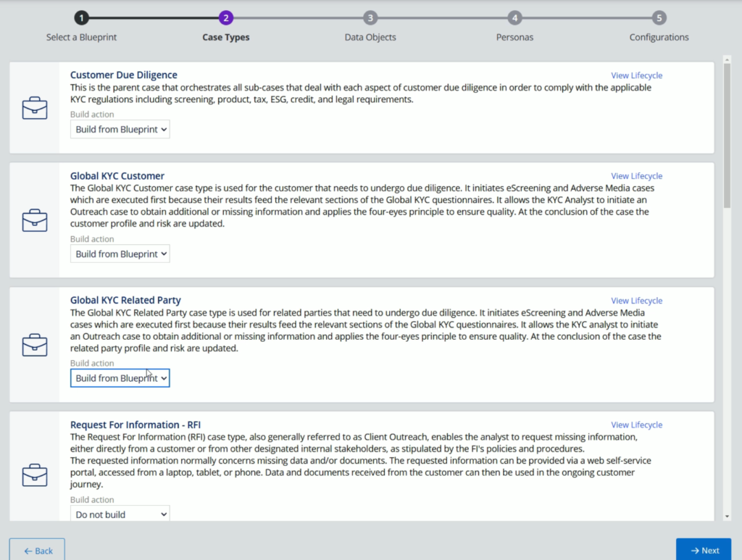742x560 pixels.
Task: Select the Case Types step label
Action: pyautogui.click(x=226, y=38)
